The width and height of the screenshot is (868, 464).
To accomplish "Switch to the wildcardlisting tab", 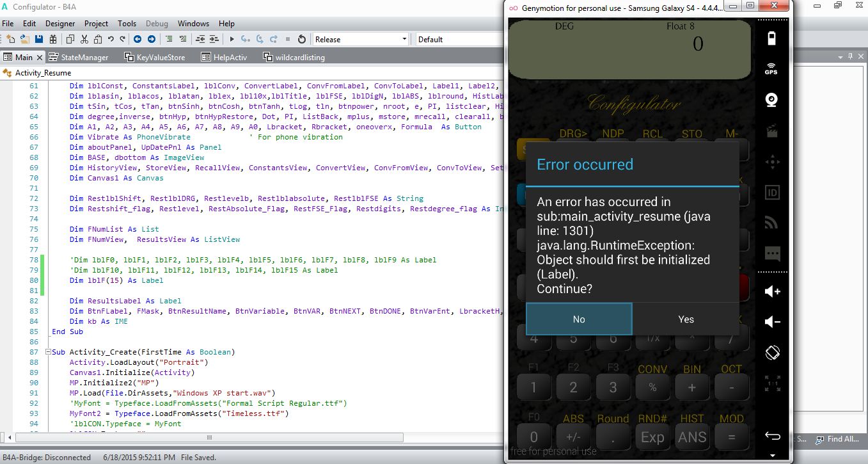I will pos(294,57).
